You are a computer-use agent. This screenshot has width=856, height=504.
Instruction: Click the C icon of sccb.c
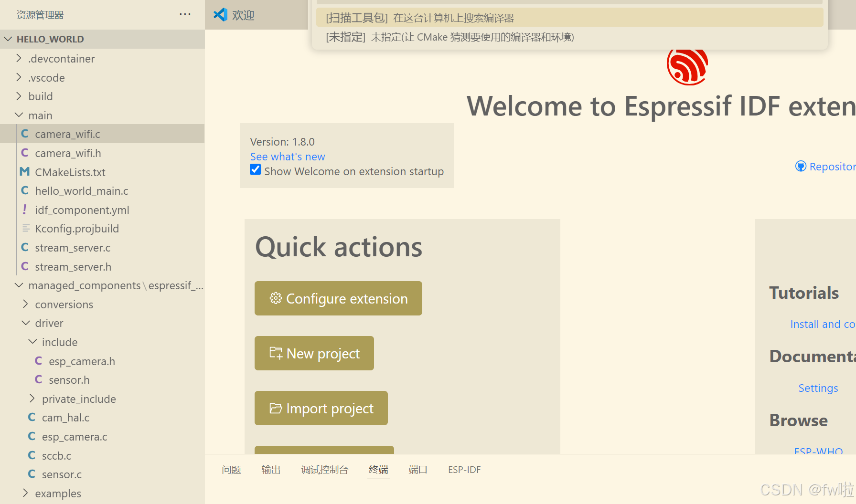click(32, 455)
